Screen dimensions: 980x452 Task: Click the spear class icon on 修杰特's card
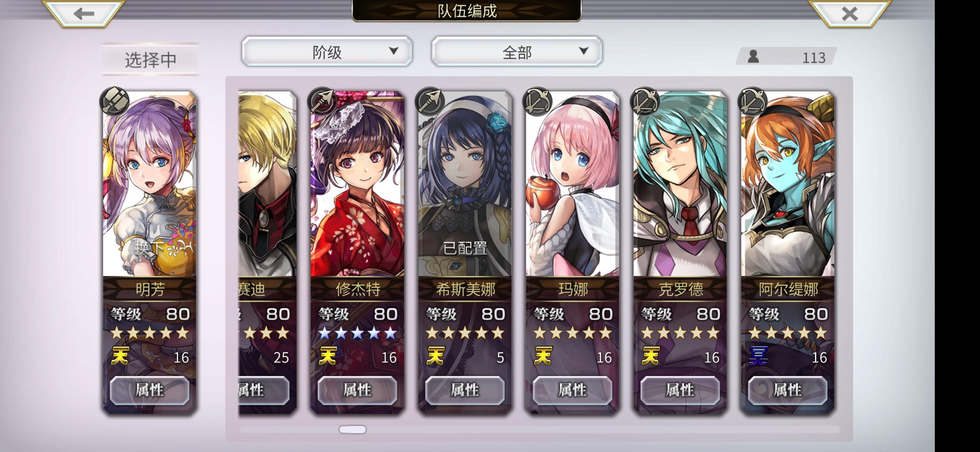(x=322, y=101)
